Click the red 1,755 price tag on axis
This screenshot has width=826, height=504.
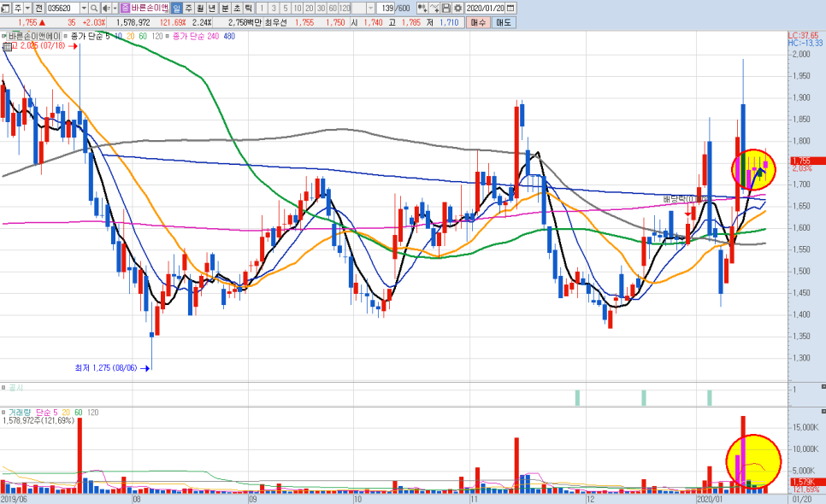point(808,161)
